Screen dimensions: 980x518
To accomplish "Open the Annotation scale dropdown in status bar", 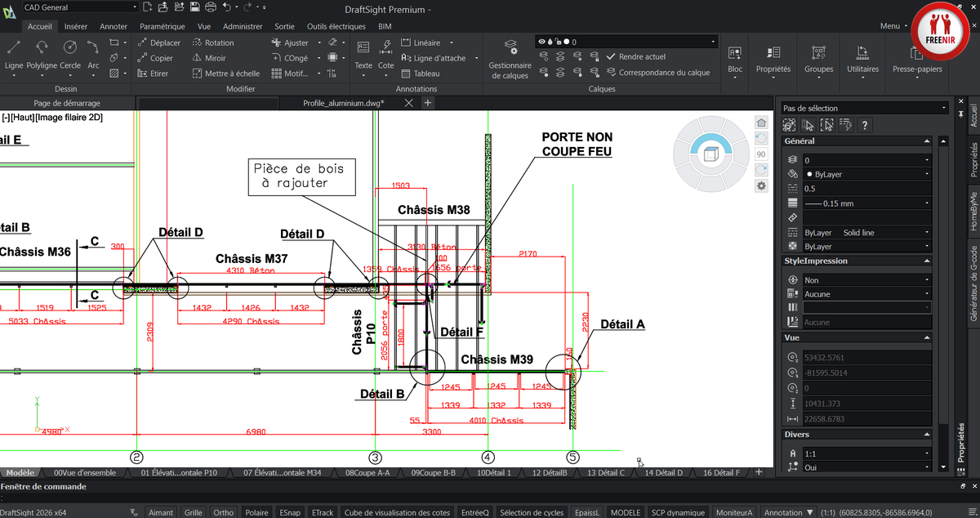I will tap(789, 512).
